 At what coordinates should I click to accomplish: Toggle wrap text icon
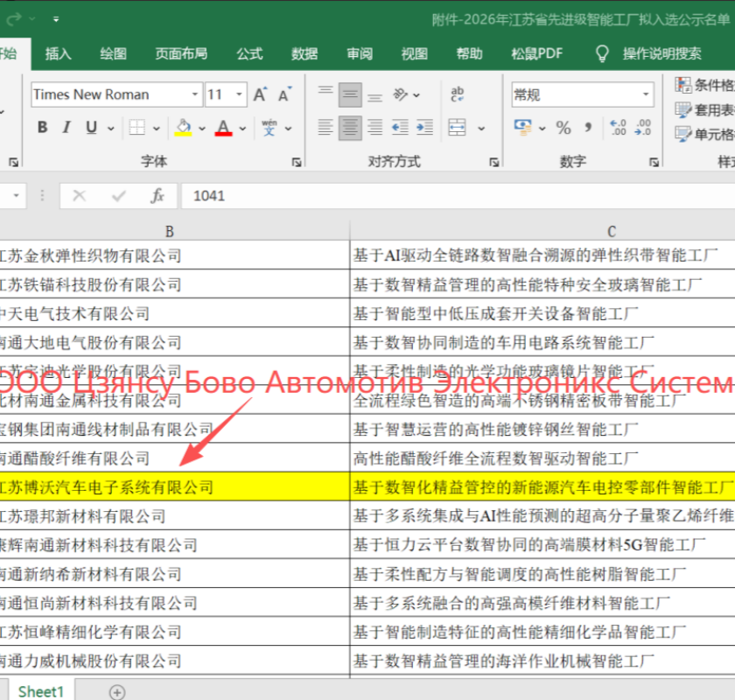[457, 94]
